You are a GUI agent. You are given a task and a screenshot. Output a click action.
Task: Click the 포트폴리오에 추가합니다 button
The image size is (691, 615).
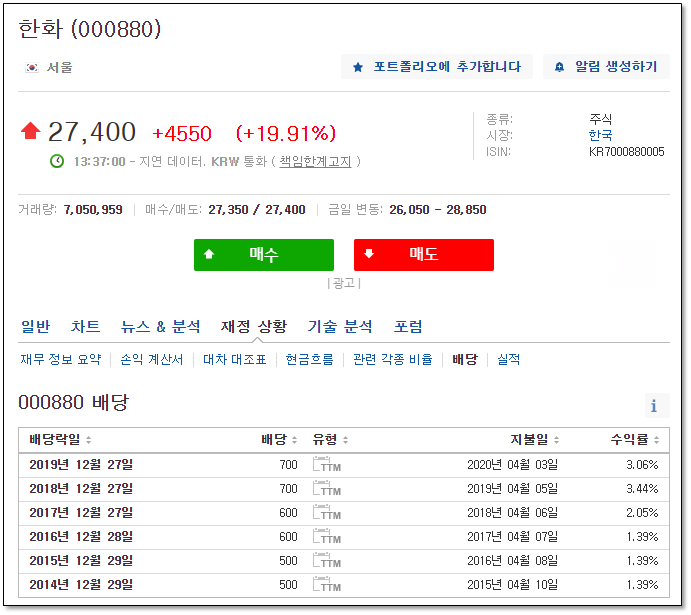click(437, 67)
